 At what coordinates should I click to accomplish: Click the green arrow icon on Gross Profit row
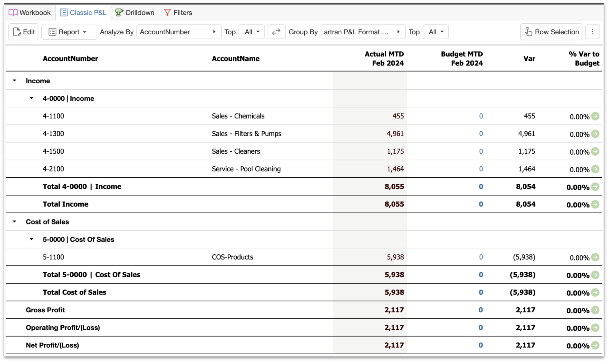595,310
